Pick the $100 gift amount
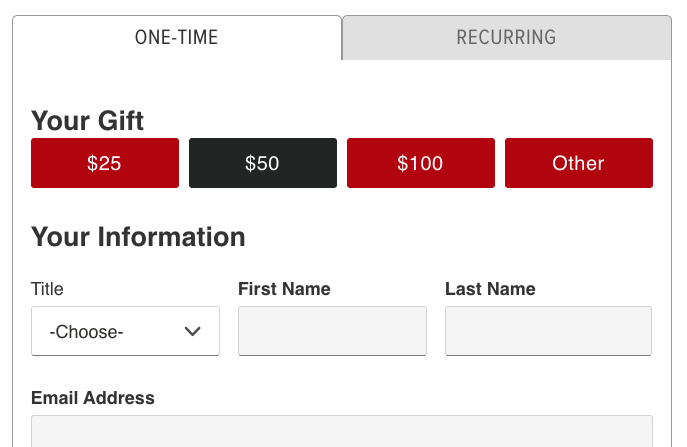The width and height of the screenshot is (687, 447). pos(420,163)
